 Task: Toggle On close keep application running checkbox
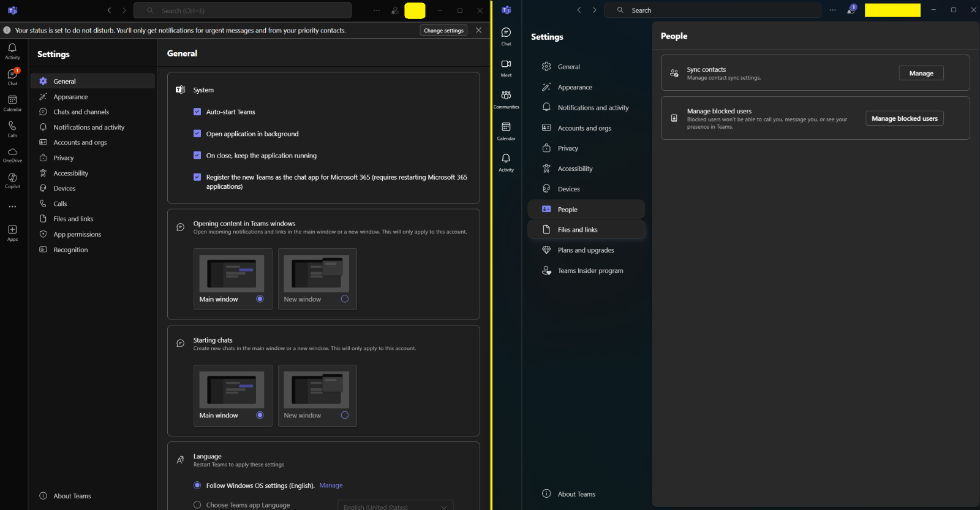(x=197, y=155)
